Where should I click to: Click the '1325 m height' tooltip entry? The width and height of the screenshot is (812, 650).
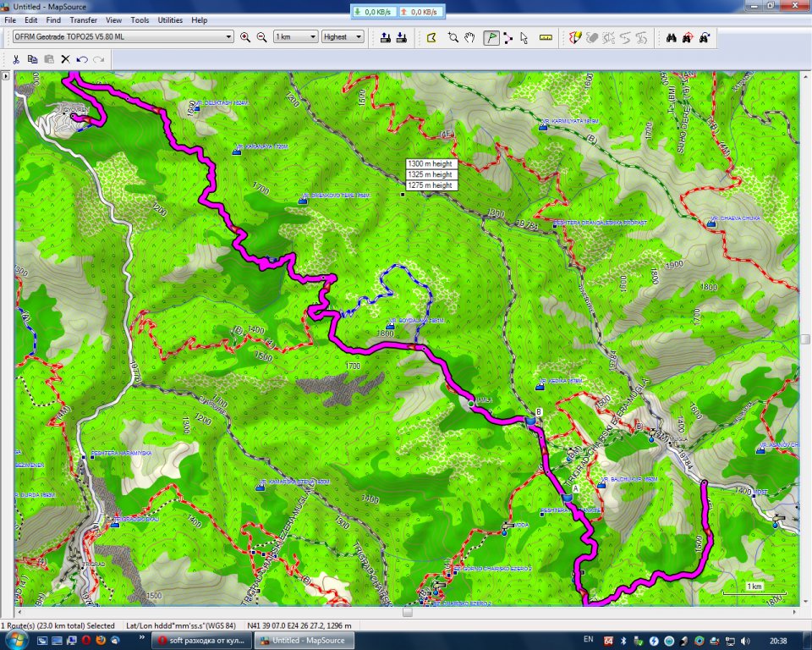tap(430, 174)
